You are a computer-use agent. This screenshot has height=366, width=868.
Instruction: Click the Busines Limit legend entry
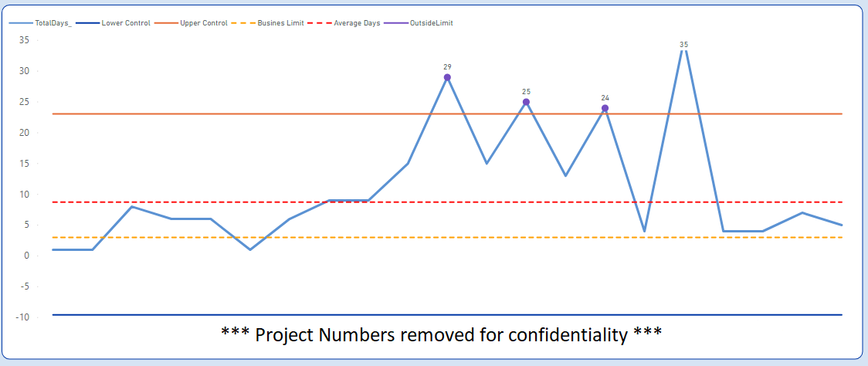(269, 24)
